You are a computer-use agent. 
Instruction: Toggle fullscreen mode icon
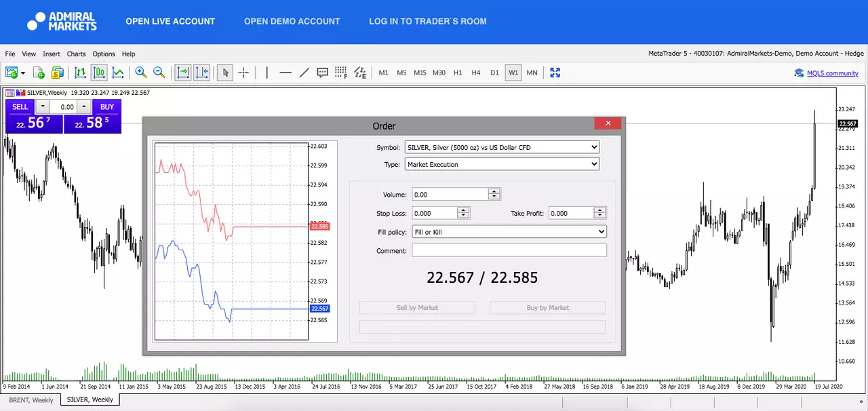[x=555, y=73]
